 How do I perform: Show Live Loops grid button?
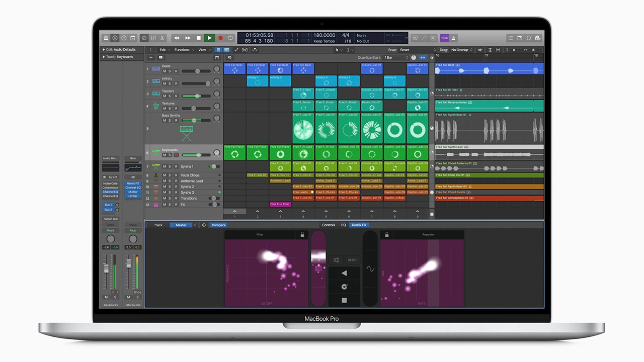point(218,50)
